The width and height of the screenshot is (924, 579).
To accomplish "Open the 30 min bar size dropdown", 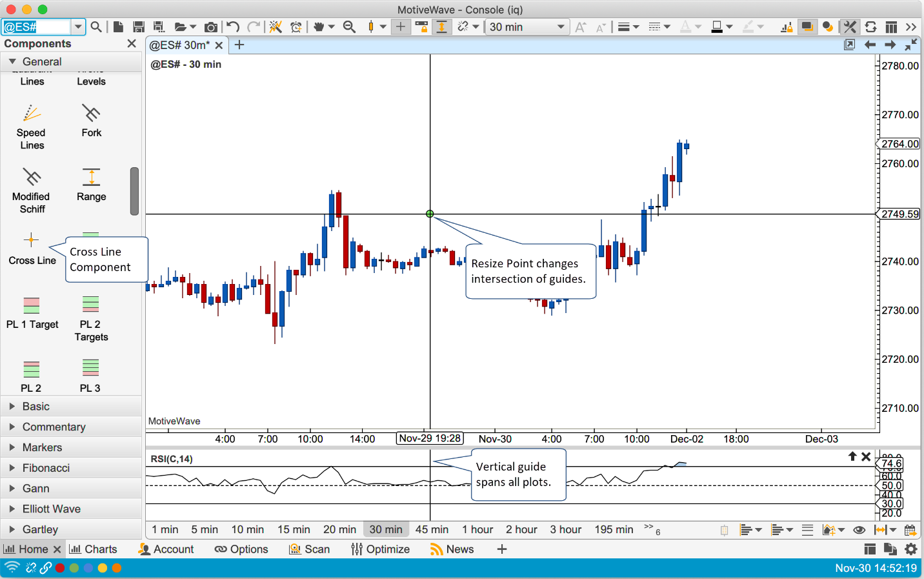I will click(527, 27).
